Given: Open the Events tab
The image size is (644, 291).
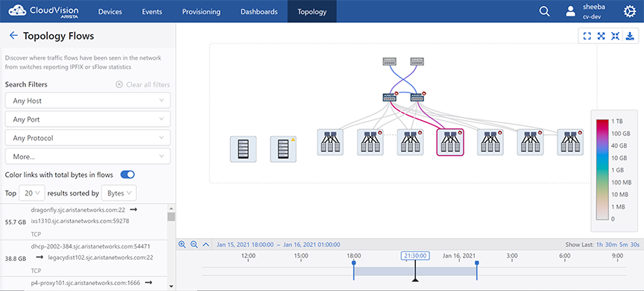Looking at the screenshot, I should 152,11.
